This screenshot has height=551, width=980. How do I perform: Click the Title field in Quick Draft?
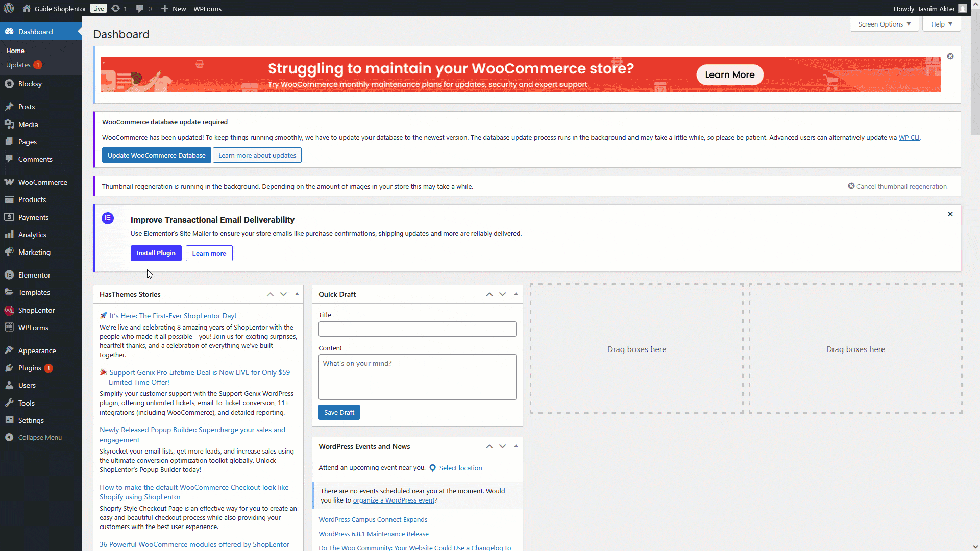click(x=417, y=329)
